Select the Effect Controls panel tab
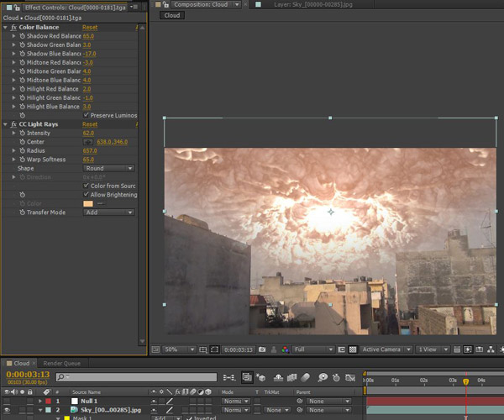 [x=71, y=7]
